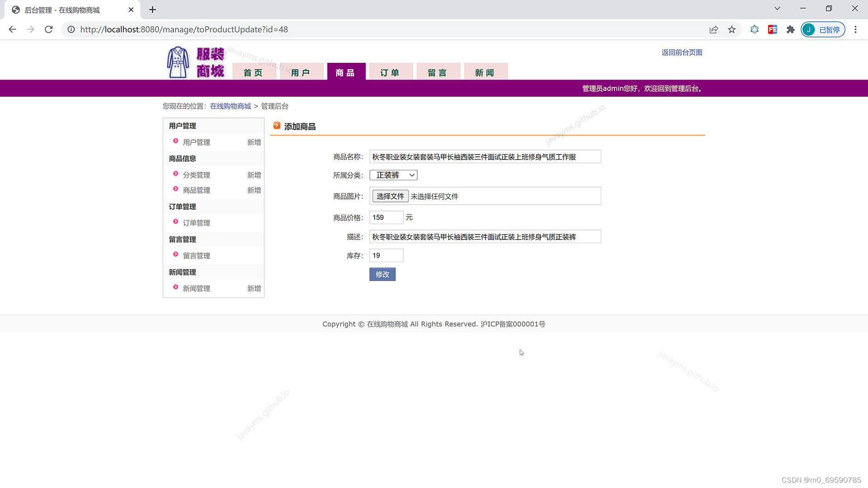The width and height of the screenshot is (868, 488).
Task: Open 留言管理 in the sidebar
Action: coord(197,256)
